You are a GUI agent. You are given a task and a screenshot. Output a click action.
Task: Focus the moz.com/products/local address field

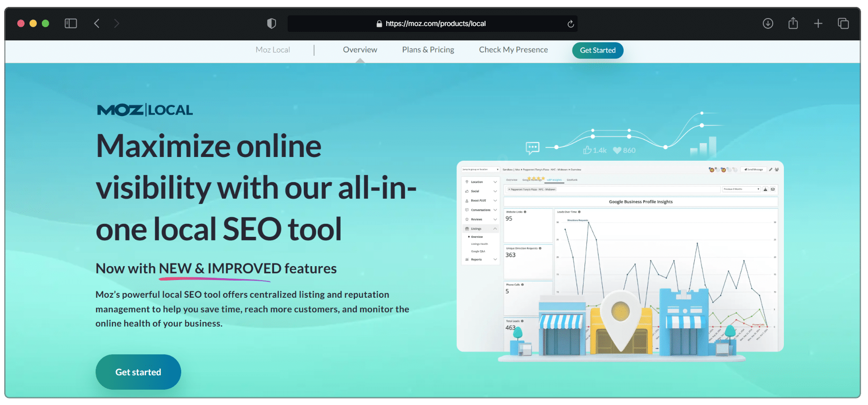(x=433, y=24)
